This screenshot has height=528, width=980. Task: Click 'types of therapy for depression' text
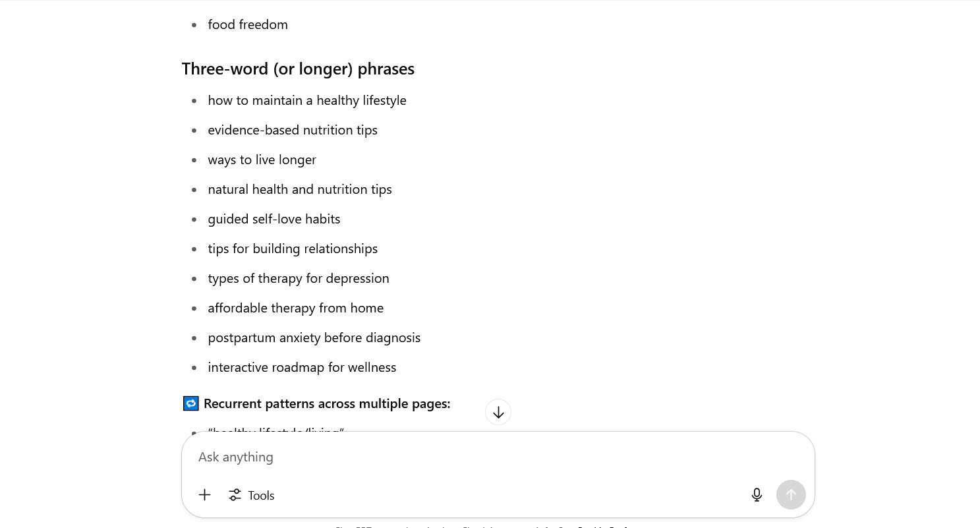pos(299,279)
